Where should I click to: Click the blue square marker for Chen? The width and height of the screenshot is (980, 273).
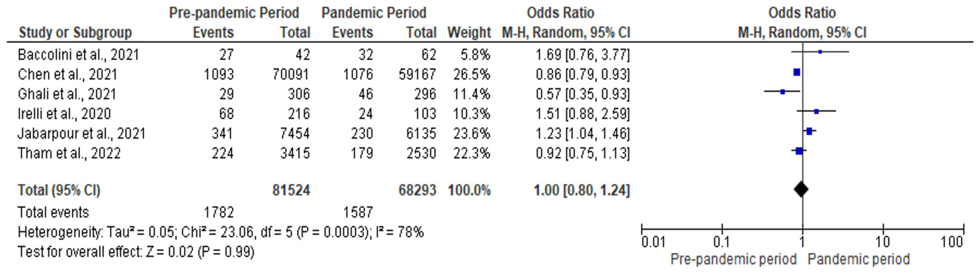coord(797,72)
